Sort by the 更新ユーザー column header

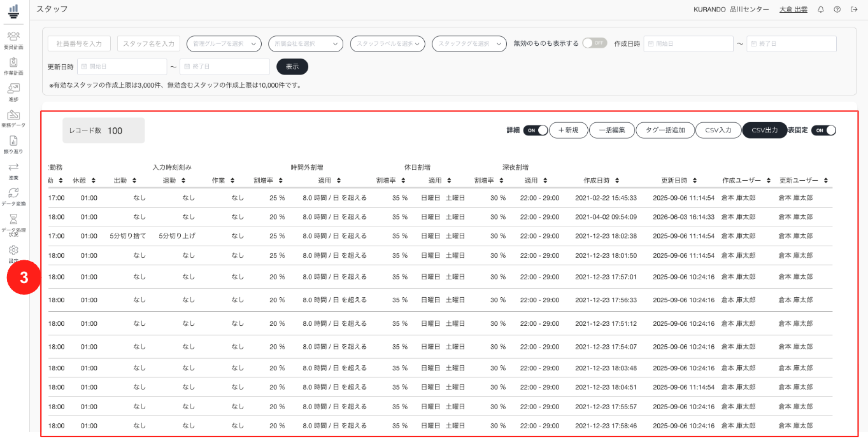tap(803, 181)
